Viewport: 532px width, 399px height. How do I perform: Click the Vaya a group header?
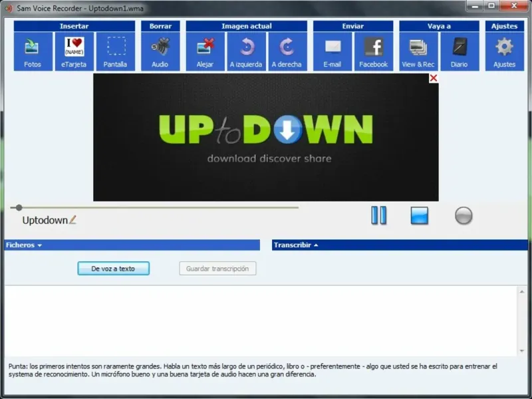440,26
